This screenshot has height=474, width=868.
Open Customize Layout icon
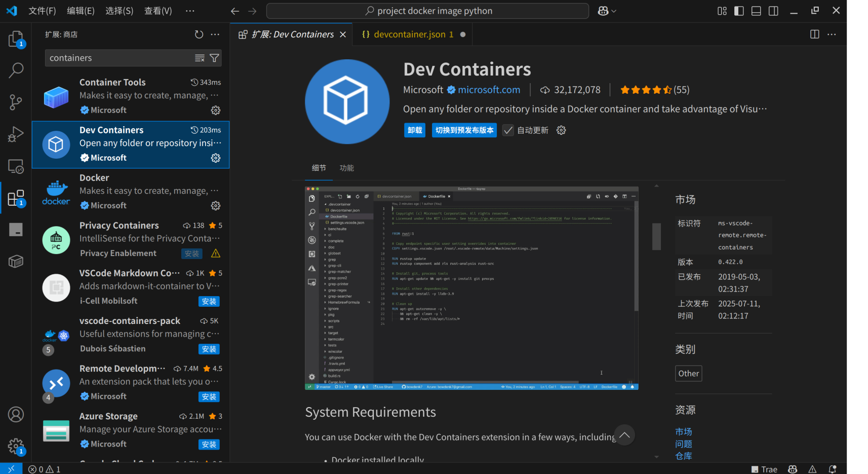click(x=722, y=11)
